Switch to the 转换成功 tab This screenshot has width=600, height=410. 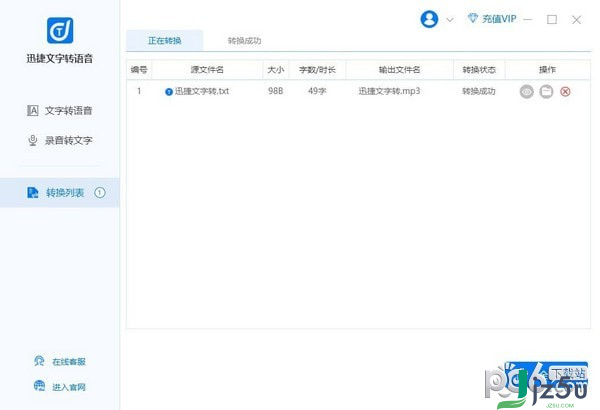[x=245, y=41]
